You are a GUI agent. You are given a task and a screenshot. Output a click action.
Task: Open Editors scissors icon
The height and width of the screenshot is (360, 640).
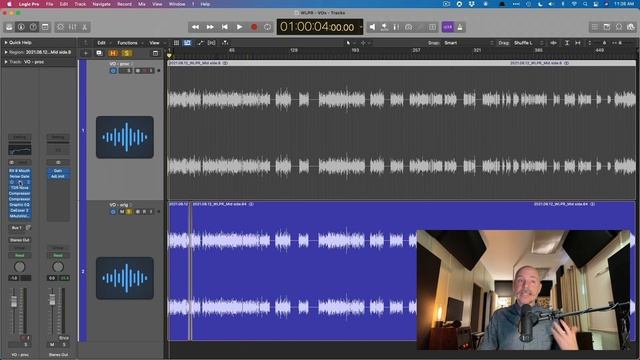[84, 27]
